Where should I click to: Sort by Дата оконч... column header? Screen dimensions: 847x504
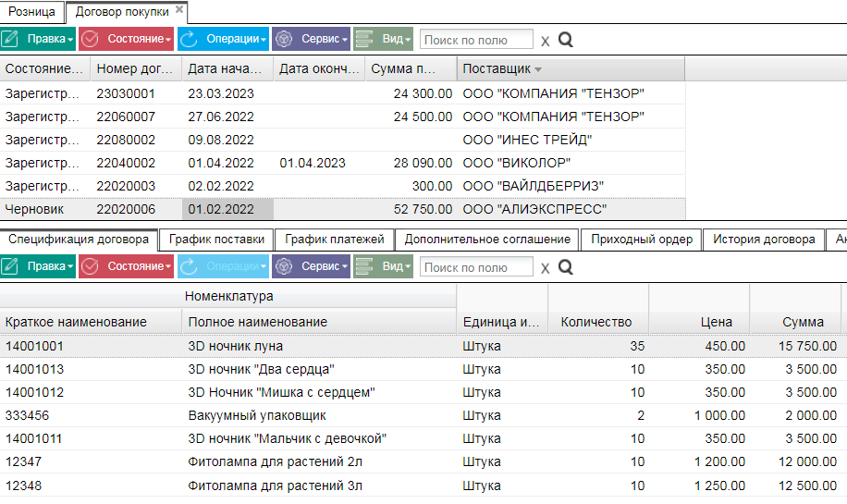tap(319, 68)
